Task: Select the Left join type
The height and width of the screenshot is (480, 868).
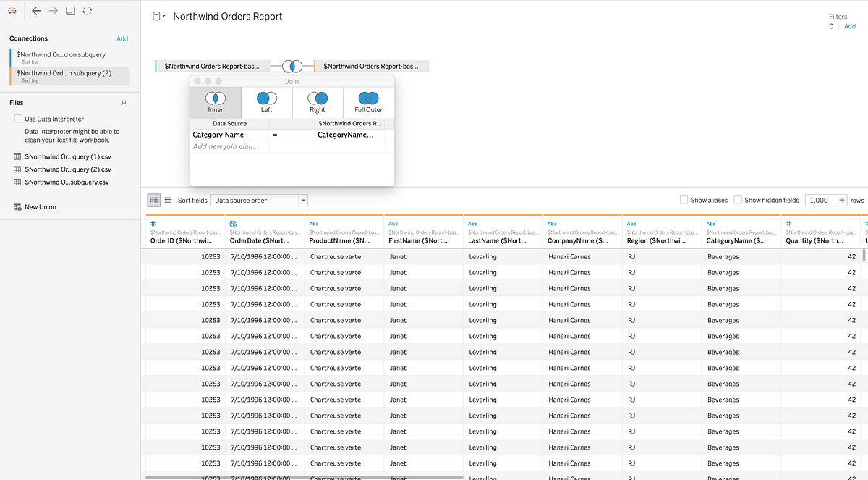Action: pyautogui.click(x=266, y=102)
